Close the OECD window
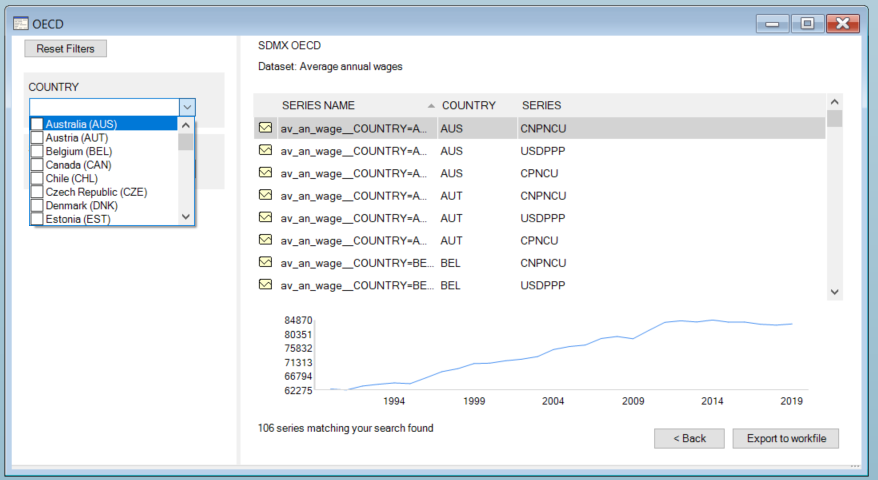The height and width of the screenshot is (480, 878). tap(843, 24)
